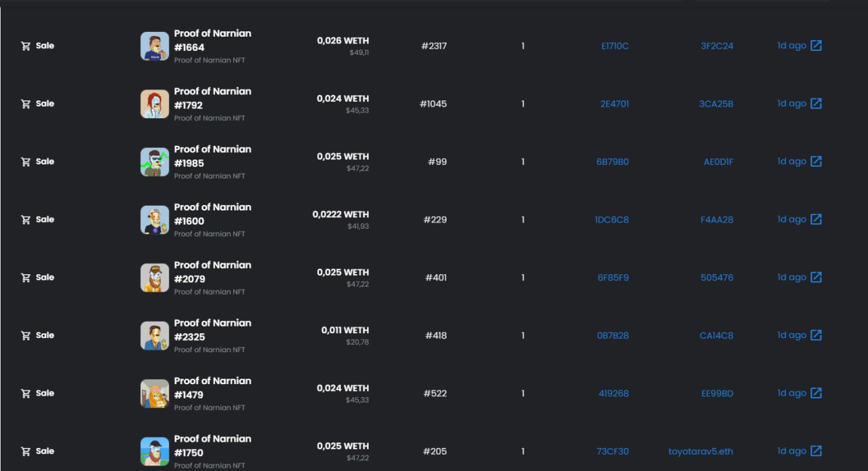Open external link icon for Narnian #1664 sale
The image size is (868, 471).
816,45
